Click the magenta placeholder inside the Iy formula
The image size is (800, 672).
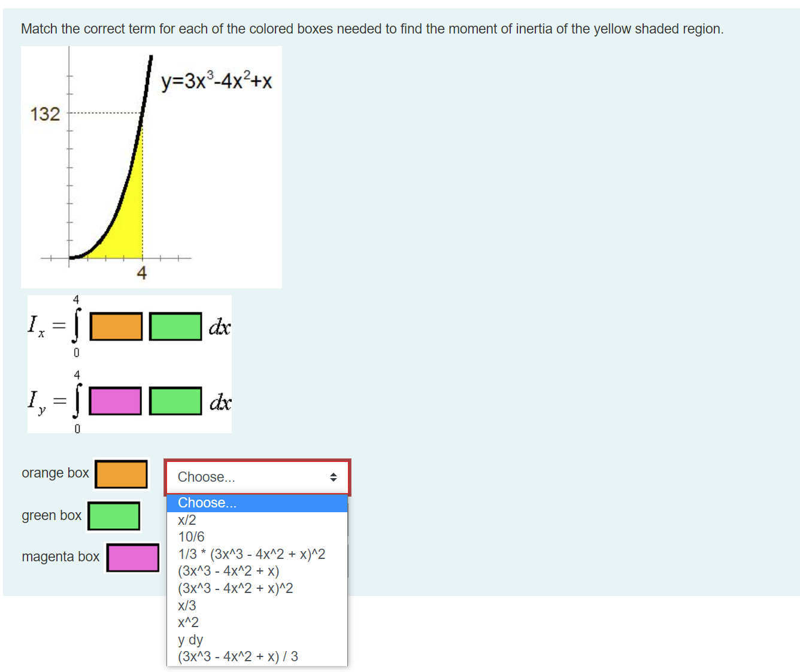click(x=115, y=401)
